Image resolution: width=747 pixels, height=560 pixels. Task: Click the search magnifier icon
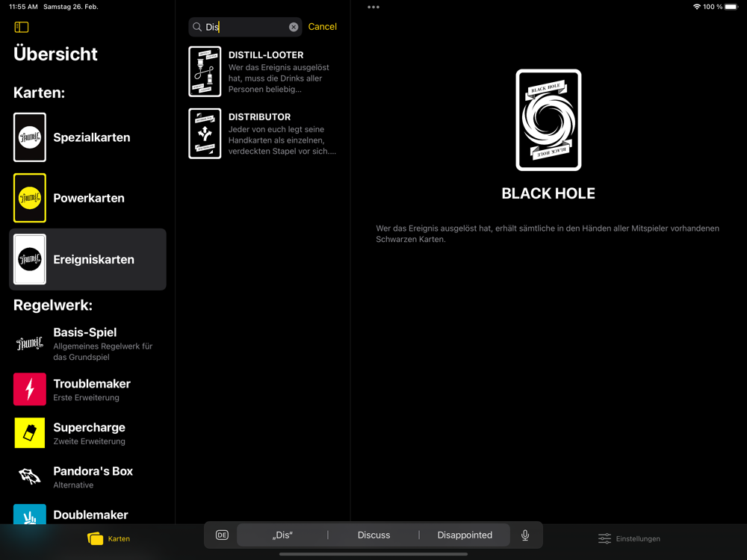[197, 27]
